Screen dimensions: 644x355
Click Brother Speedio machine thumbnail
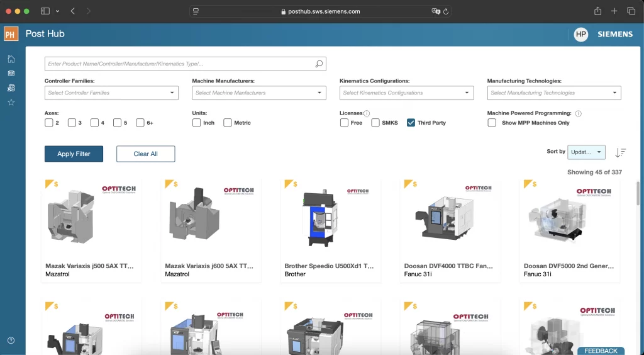tap(319, 218)
